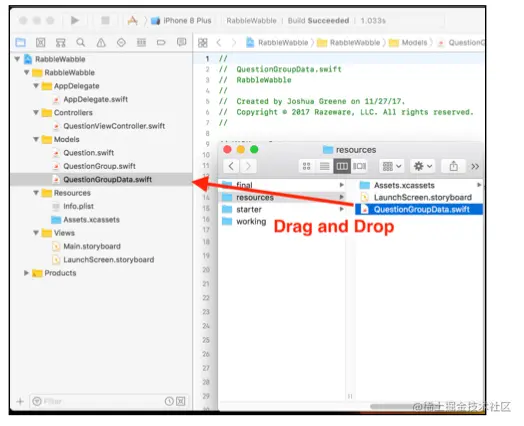This screenshot has width=524, height=426.
Task: Open the Debug navigator
Action: coord(141,42)
